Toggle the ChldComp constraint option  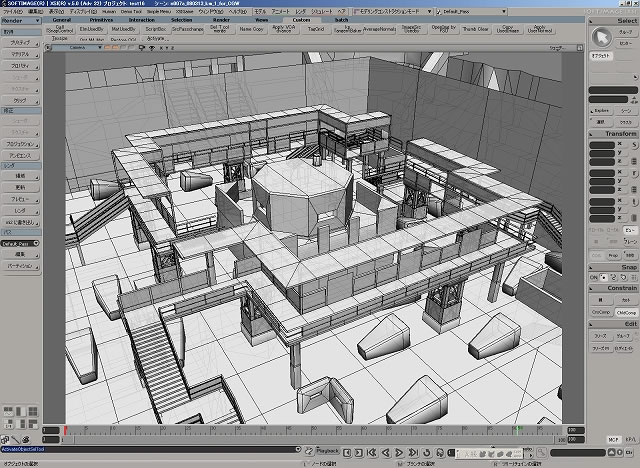(x=627, y=312)
